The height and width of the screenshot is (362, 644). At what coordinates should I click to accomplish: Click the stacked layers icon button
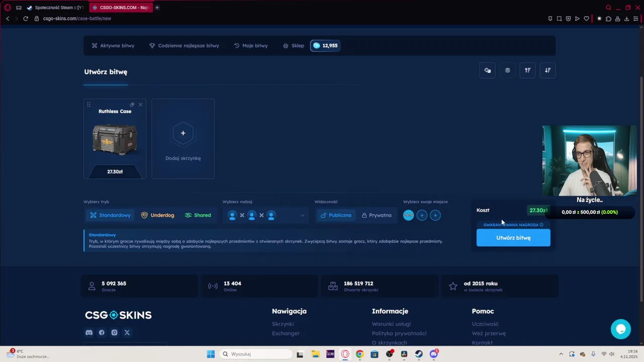[x=508, y=70]
